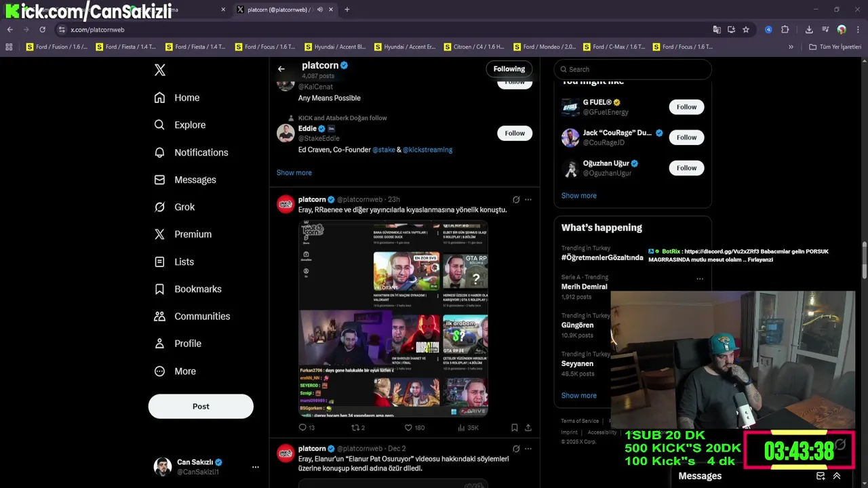Like the post with 180 likes
The width and height of the screenshot is (868, 488).
click(414, 428)
